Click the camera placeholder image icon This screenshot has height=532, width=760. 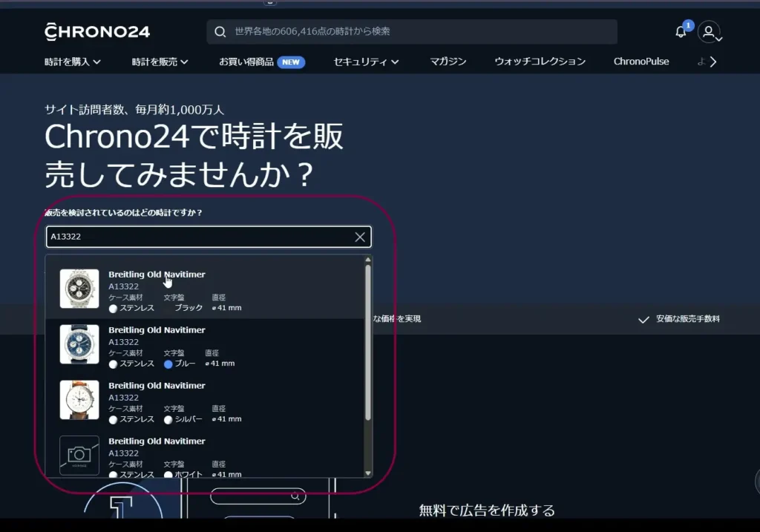pyautogui.click(x=79, y=455)
